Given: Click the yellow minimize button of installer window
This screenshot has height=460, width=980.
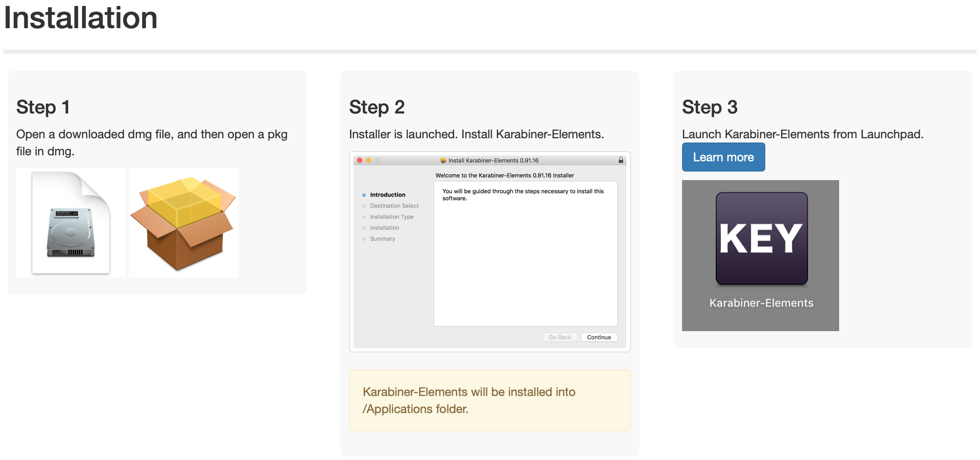Looking at the screenshot, I should pos(368,160).
